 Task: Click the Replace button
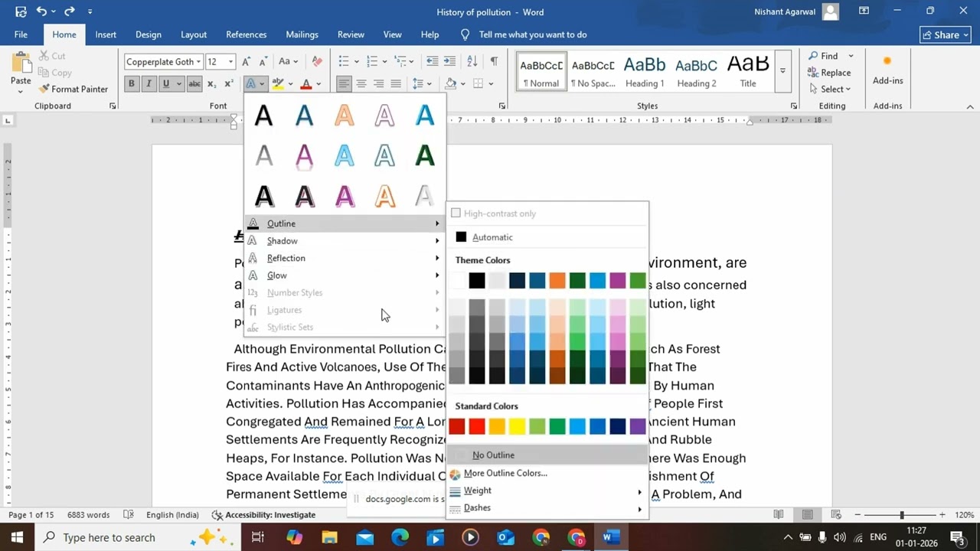click(828, 73)
